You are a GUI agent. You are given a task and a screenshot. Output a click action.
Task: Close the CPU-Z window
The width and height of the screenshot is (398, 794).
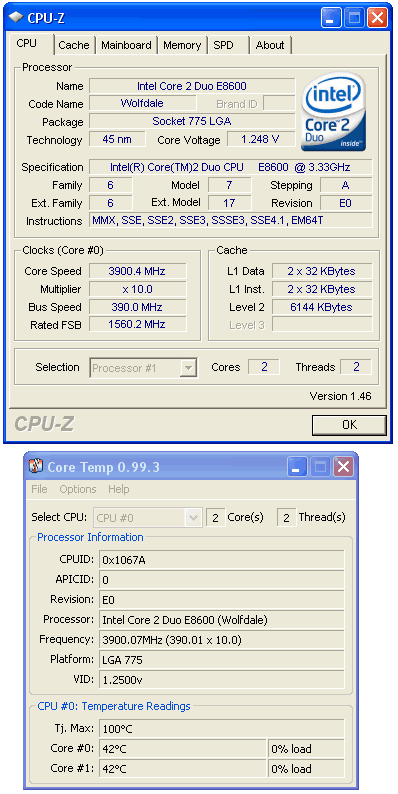pyautogui.click(x=377, y=18)
